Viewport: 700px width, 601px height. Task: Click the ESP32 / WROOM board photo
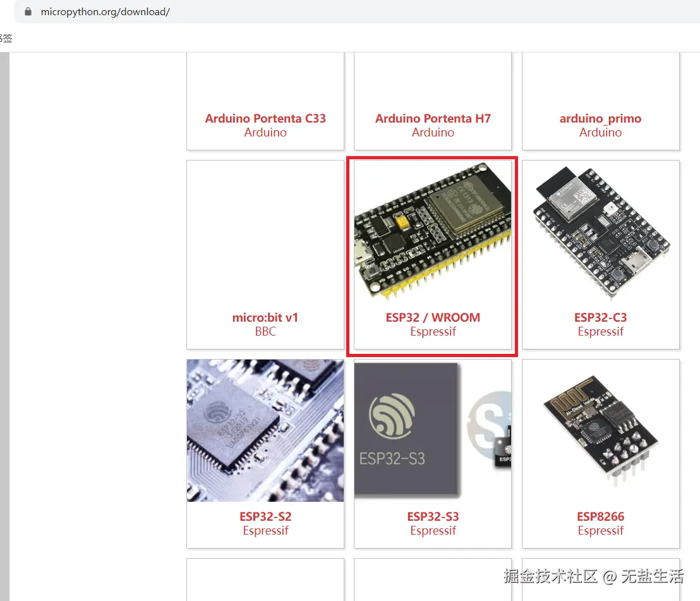(432, 231)
